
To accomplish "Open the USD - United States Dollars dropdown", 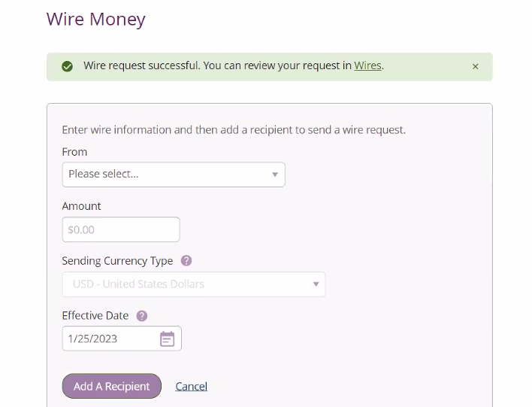I will [194, 284].
